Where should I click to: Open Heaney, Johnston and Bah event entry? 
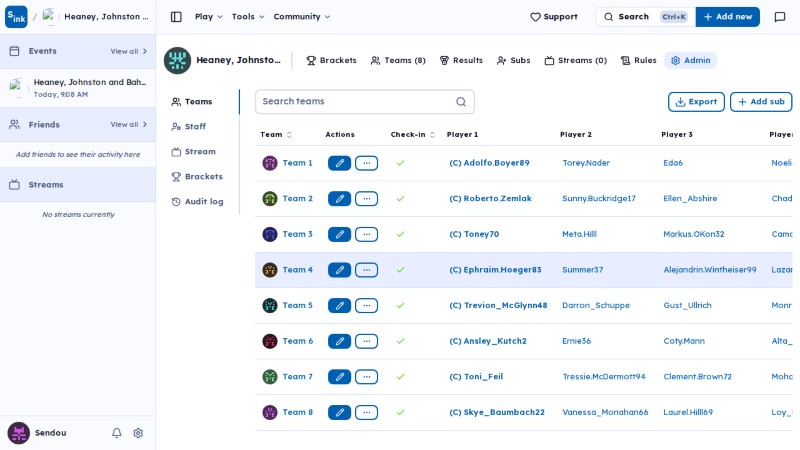[78, 88]
